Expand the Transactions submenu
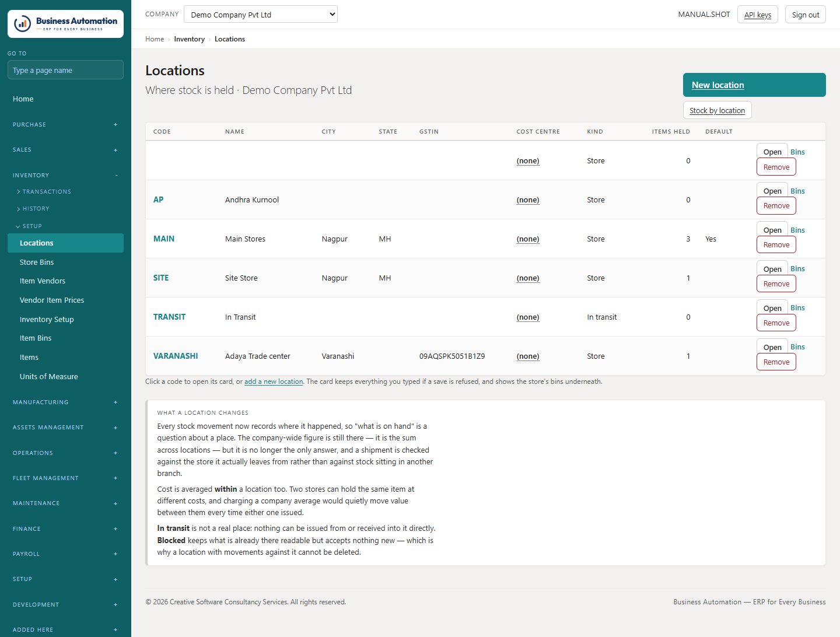The height and width of the screenshot is (637, 840). pos(44,192)
